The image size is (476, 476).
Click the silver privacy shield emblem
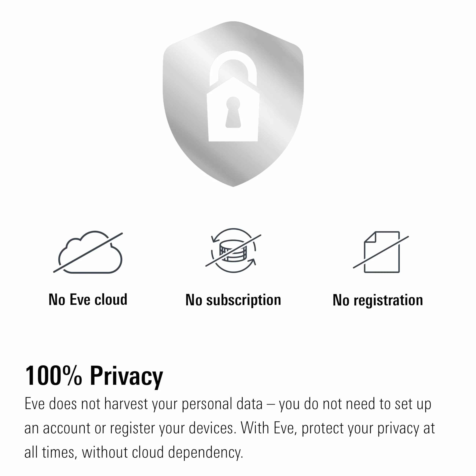[233, 104]
